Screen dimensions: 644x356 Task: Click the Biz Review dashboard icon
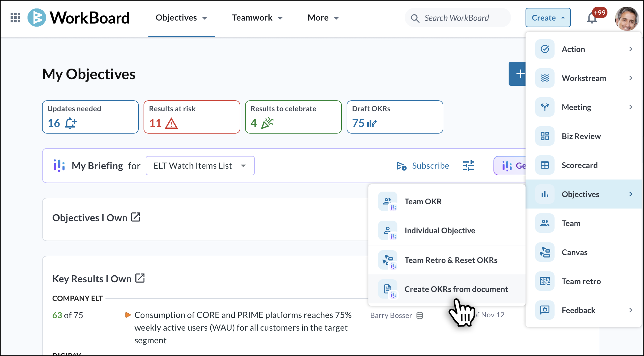point(545,136)
